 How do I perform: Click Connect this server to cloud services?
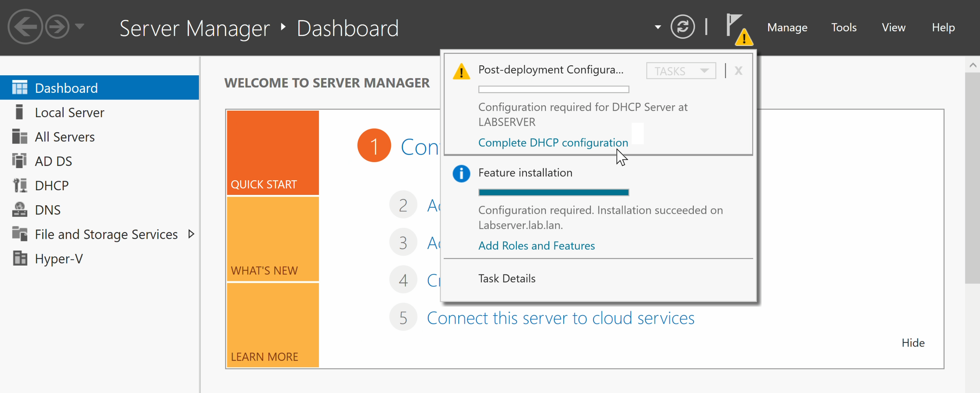click(x=560, y=318)
